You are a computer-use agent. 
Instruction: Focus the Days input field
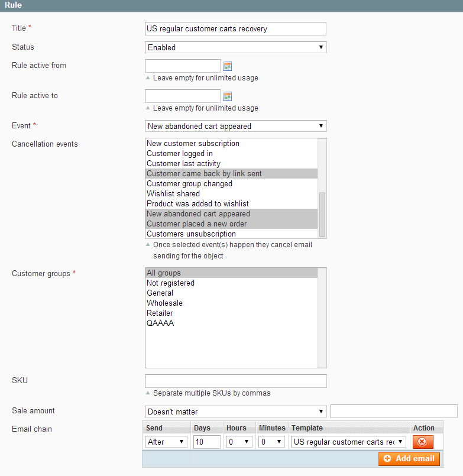207,442
